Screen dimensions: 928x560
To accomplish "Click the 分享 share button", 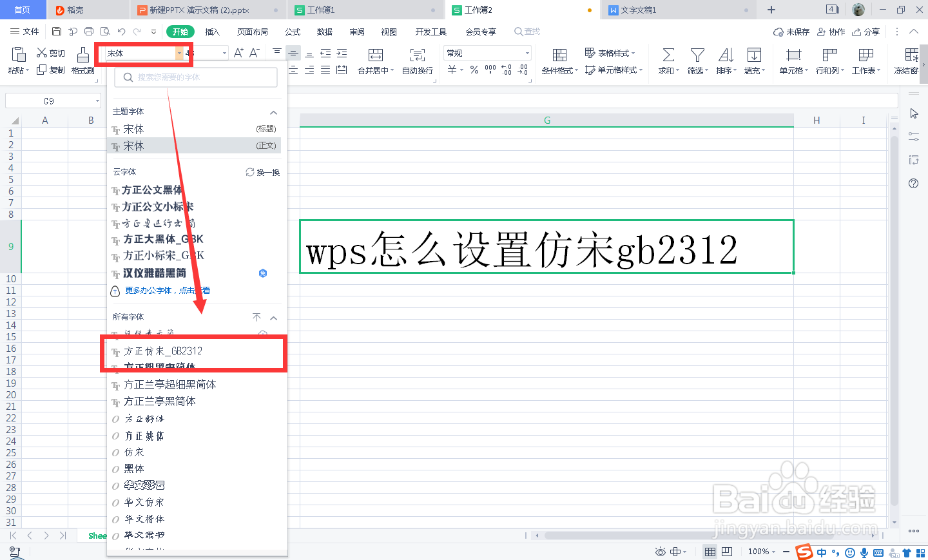I will pos(865,32).
